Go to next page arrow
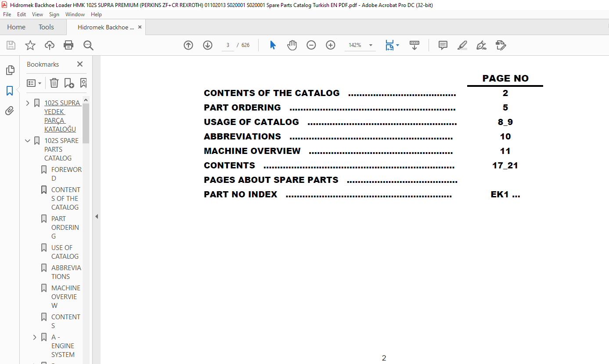The width and height of the screenshot is (609, 364). [x=208, y=45]
